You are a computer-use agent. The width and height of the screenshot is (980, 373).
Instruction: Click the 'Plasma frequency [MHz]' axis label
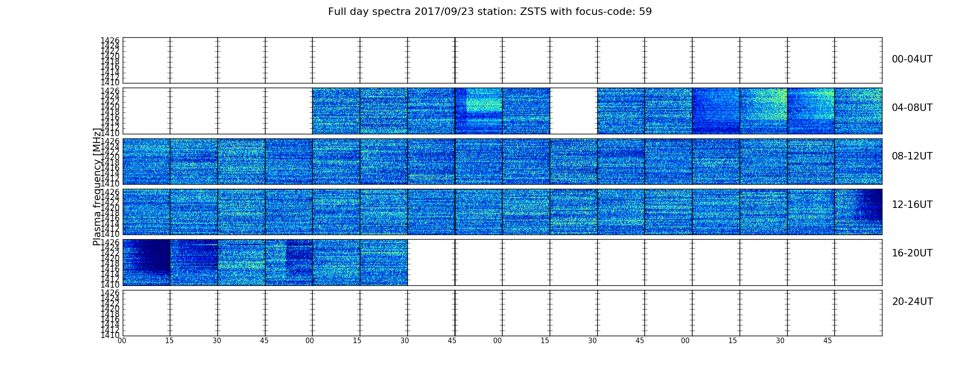[x=97, y=186]
